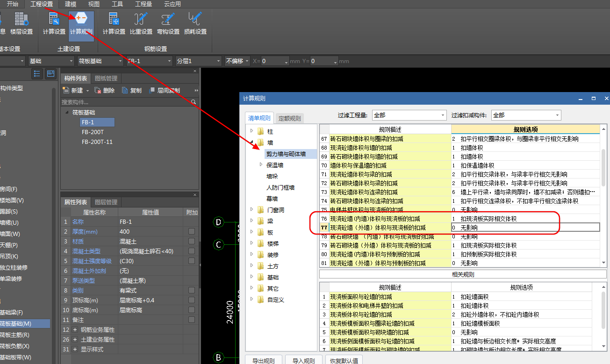Click the 导入规则 button

click(x=304, y=360)
